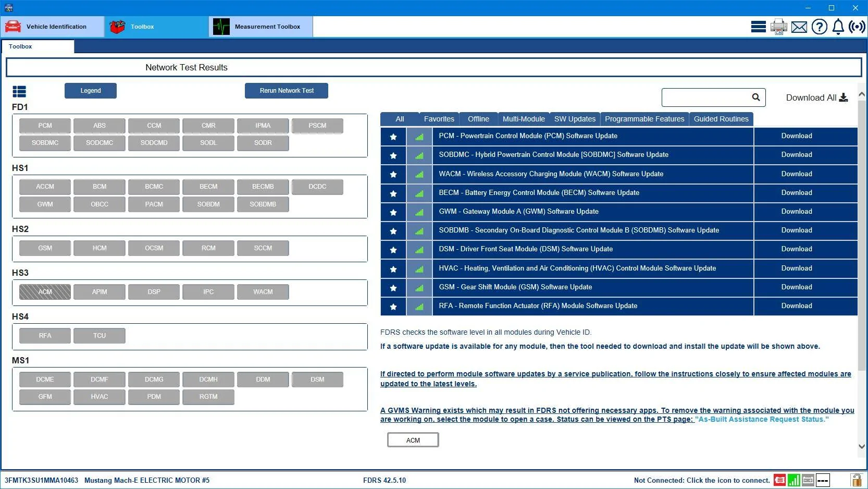Open the hamburger menu icon in top toolbar

tap(758, 27)
